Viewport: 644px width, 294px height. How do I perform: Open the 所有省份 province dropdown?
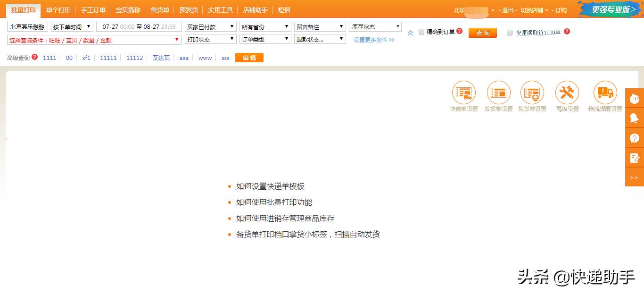click(x=265, y=26)
